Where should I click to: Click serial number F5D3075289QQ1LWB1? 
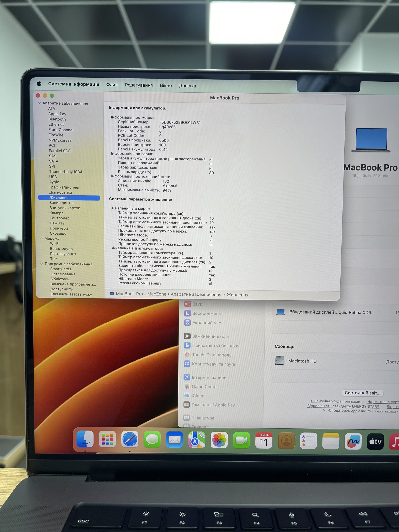[x=180, y=122]
